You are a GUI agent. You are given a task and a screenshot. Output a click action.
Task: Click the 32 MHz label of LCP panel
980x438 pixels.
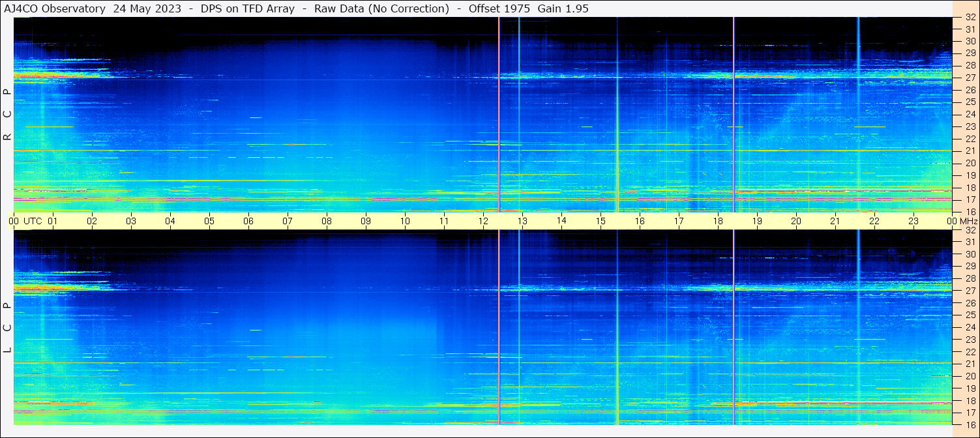[x=970, y=230]
